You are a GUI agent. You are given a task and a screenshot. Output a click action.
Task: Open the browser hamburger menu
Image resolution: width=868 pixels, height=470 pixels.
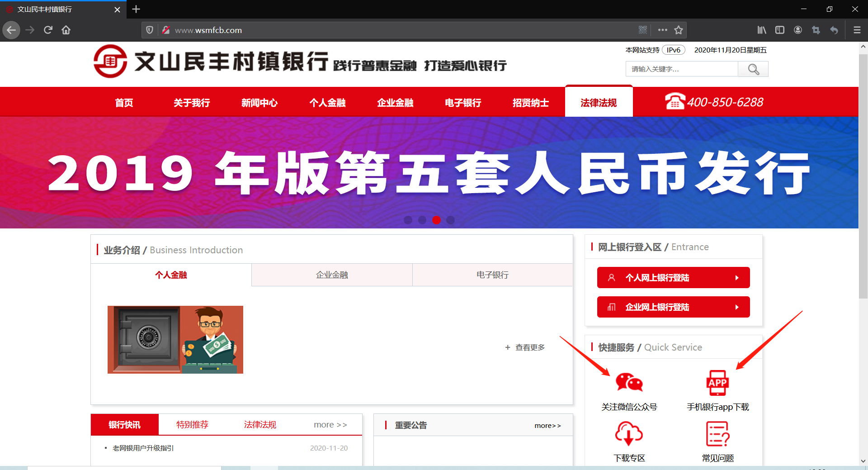click(857, 30)
